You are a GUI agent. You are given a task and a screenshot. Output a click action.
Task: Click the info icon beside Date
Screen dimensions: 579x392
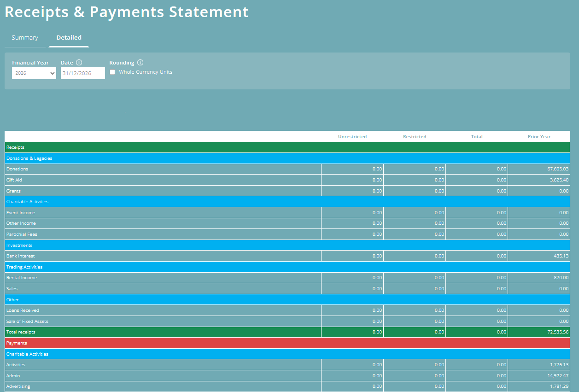click(79, 62)
